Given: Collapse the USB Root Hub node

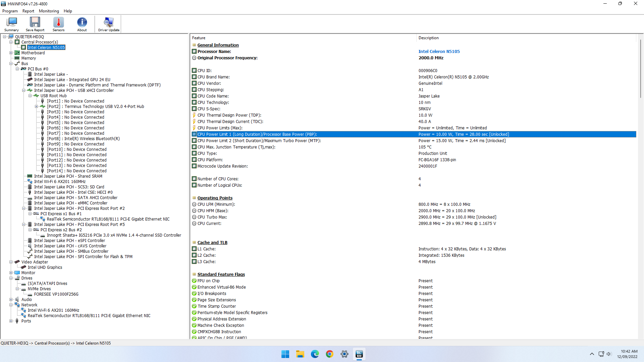Looking at the screenshot, I should (x=30, y=96).
